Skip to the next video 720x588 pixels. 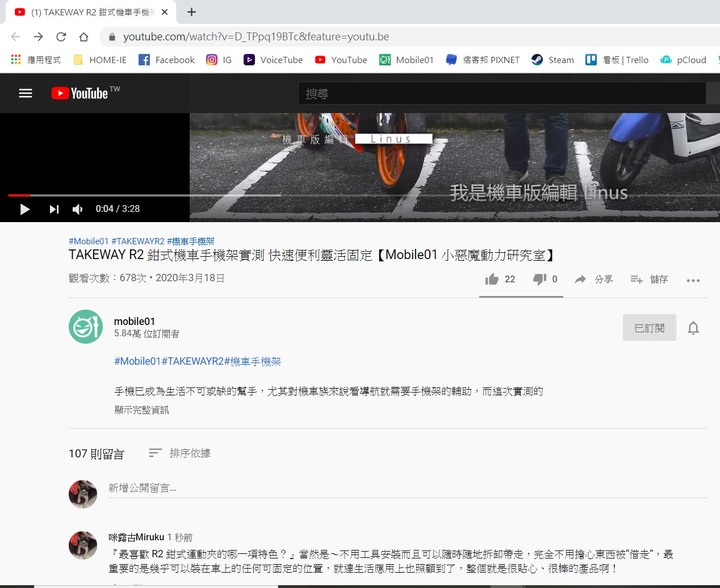54,209
